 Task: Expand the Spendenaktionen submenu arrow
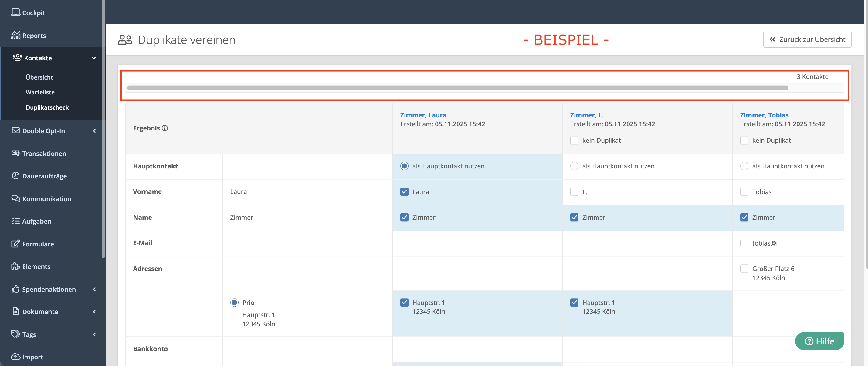(x=94, y=289)
